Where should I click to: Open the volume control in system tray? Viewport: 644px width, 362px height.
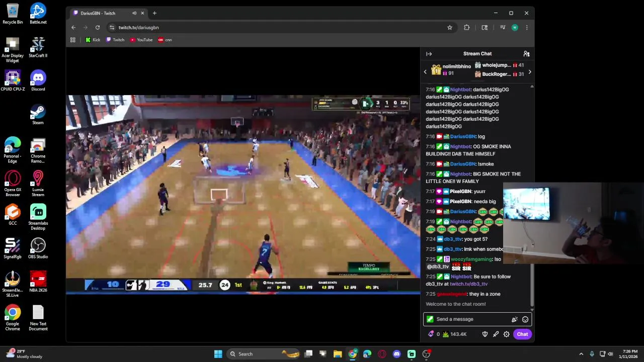[x=610, y=354]
